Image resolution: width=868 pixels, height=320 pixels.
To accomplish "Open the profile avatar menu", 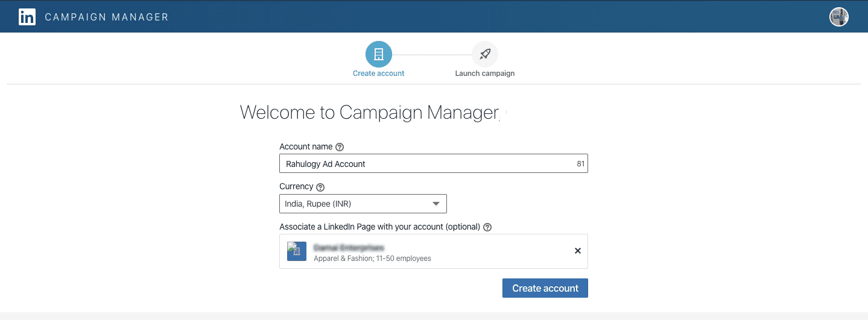I will click(838, 17).
